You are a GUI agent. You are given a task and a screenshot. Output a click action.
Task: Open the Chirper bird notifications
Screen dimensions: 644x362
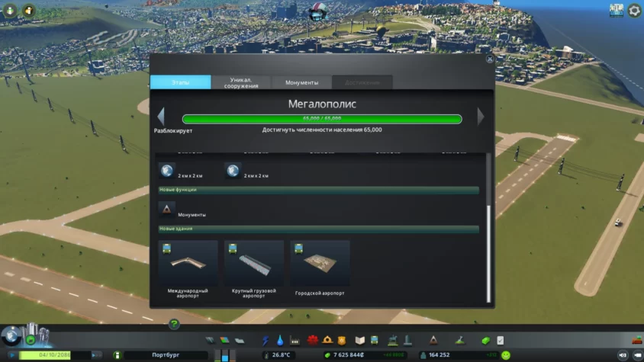[x=317, y=12]
